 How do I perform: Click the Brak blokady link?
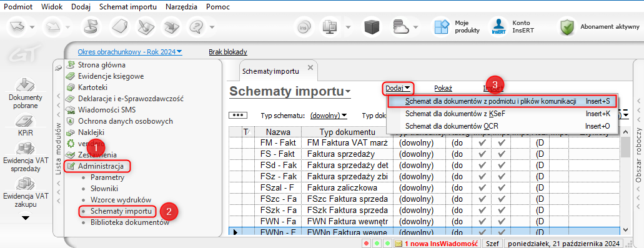tap(228, 52)
